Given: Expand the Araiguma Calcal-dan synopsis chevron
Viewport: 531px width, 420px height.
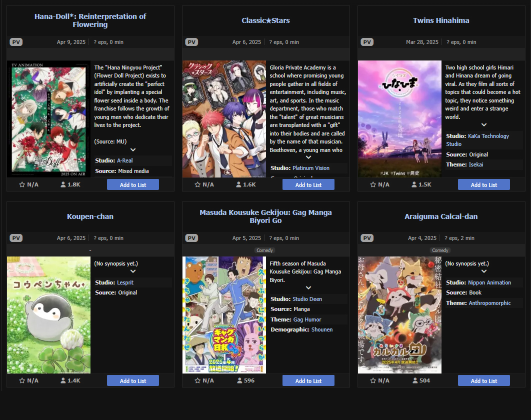Looking at the screenshot, I should tap(484, 271).
